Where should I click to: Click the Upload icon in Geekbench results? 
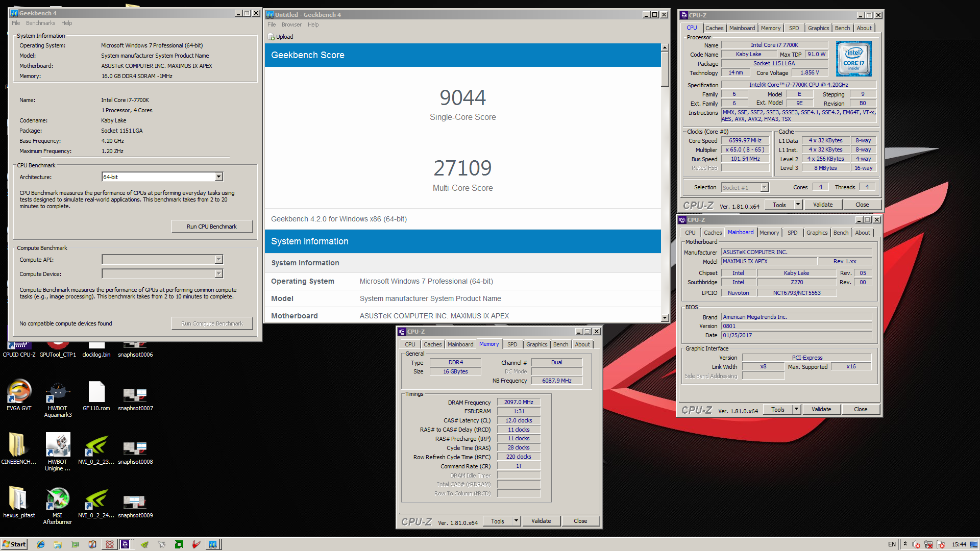[271, 37]
